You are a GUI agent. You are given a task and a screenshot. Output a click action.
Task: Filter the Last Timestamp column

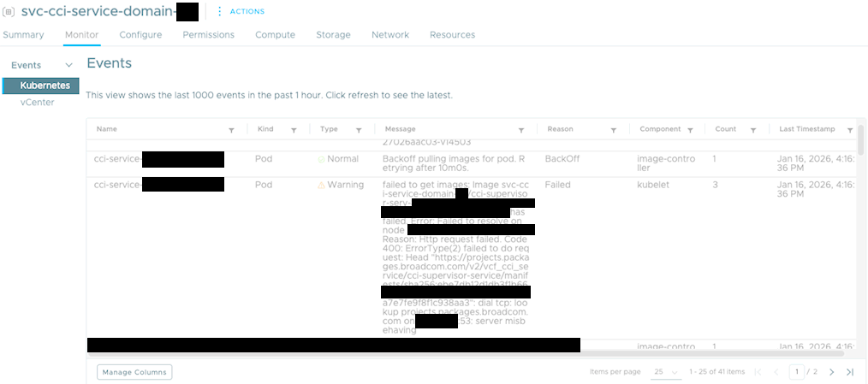point(850,130)
